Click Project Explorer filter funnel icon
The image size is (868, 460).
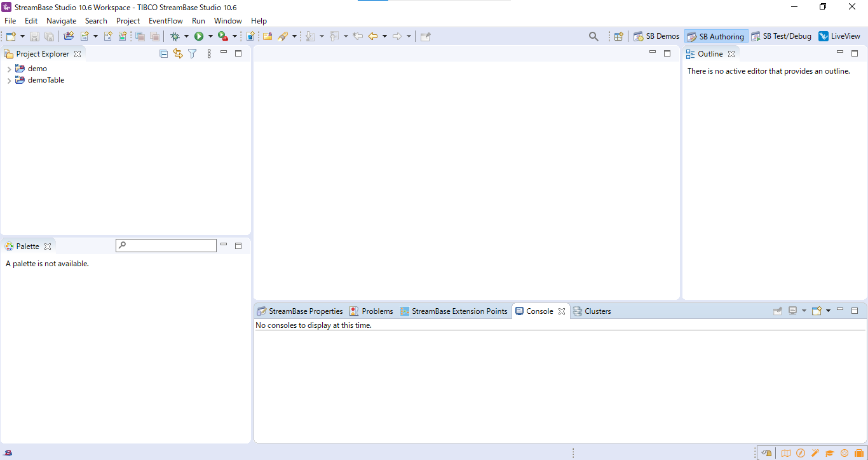tap(192, 54)
